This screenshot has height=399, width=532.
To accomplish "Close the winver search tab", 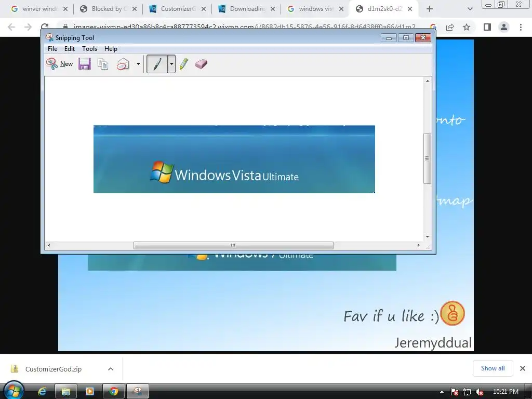I will point(65,9).
